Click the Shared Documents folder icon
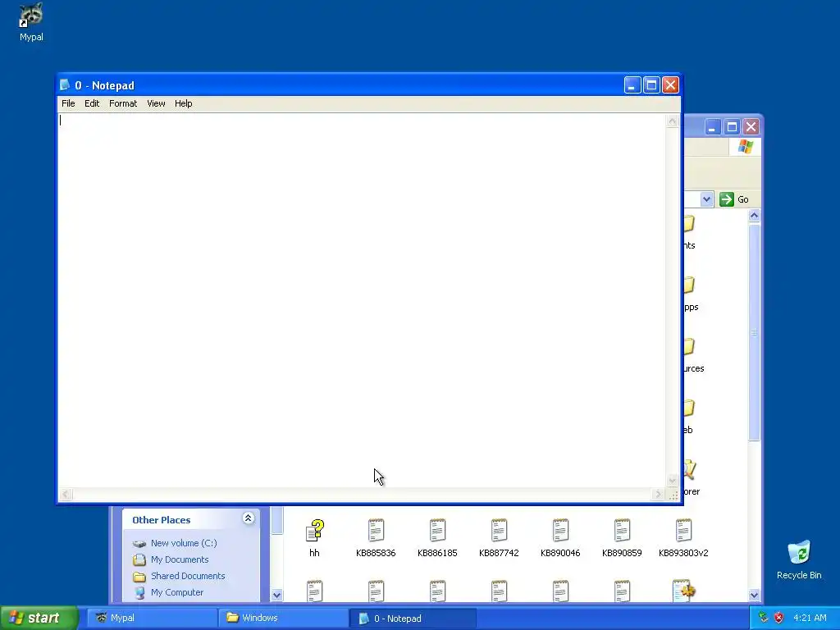 [139, 577]
